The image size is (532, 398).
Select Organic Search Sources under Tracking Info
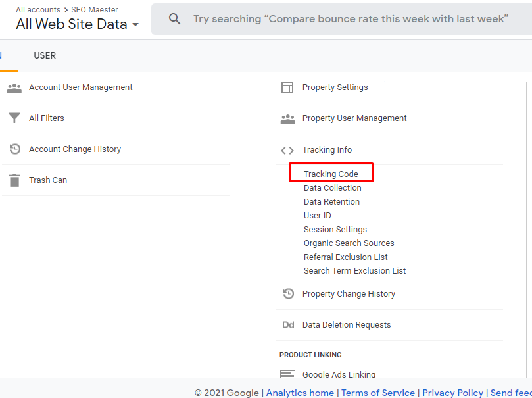coord(349,243)
